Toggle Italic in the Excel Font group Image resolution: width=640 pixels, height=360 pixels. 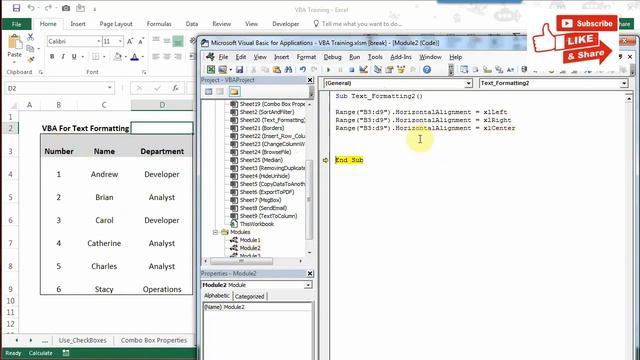coord(63,56)
